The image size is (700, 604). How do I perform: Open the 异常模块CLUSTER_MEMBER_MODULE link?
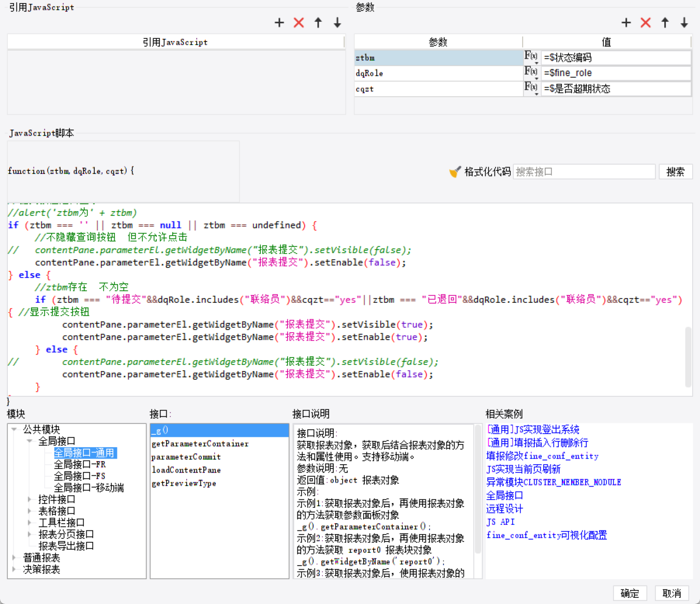click(x=554, y=482)
